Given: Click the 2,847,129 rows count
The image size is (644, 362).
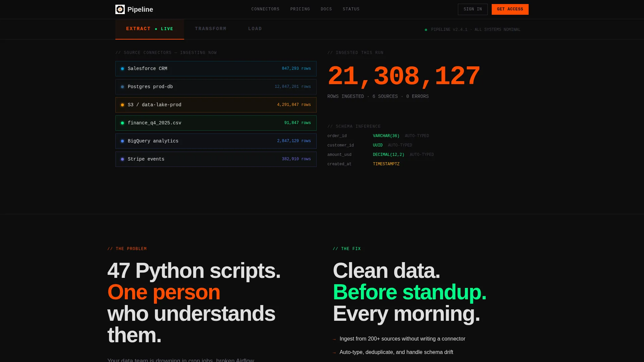Looking at the screenshot, I should click(x=294, y=141).
